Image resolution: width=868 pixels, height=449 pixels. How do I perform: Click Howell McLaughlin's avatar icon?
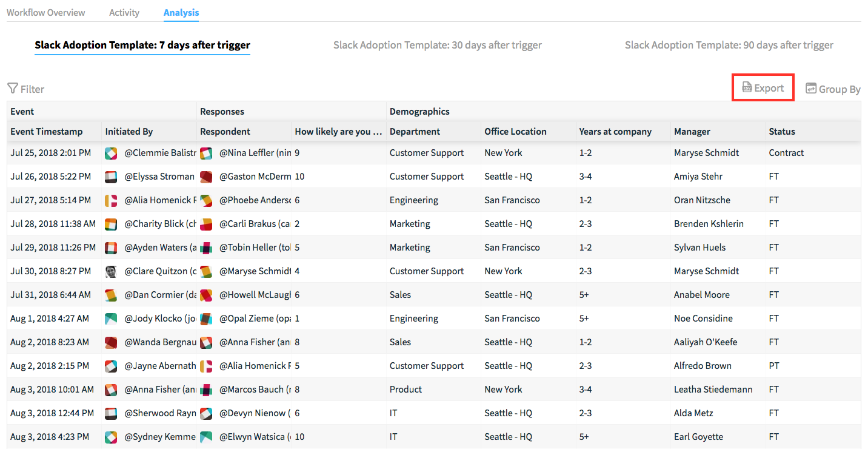(x=206, y=295)
